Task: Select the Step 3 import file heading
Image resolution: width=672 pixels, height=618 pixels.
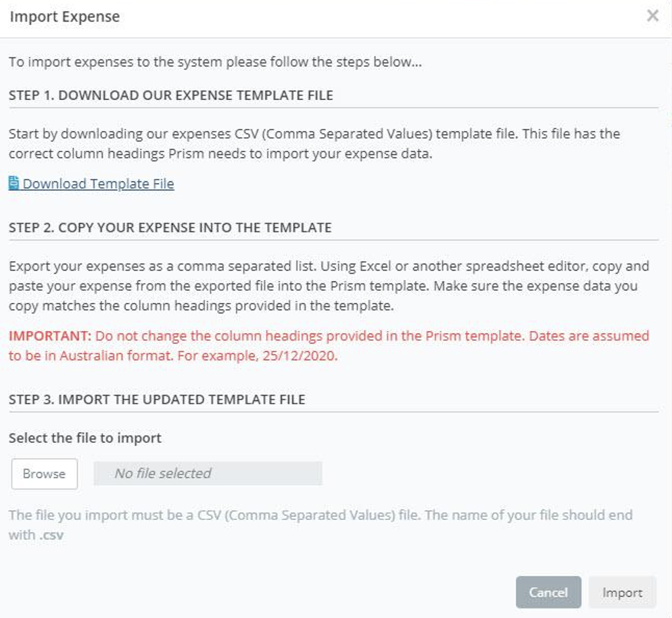Action: coord(157,399)
